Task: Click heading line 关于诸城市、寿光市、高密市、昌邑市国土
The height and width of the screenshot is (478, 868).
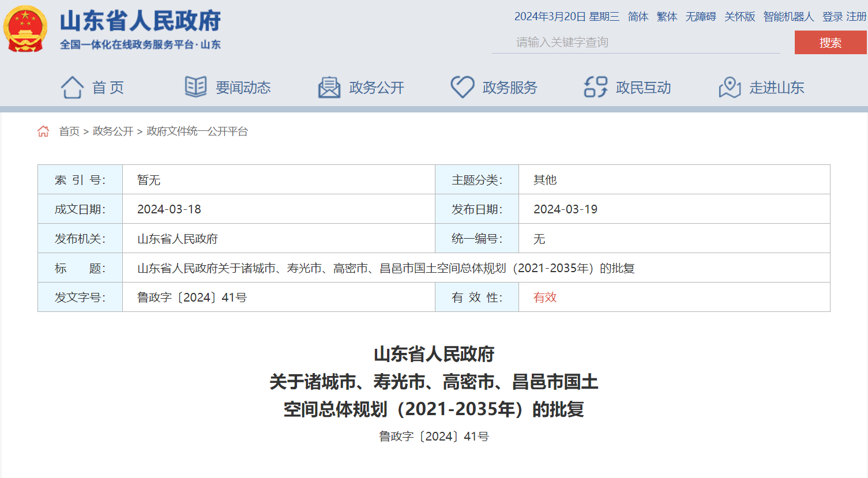Action: point(434,382)
